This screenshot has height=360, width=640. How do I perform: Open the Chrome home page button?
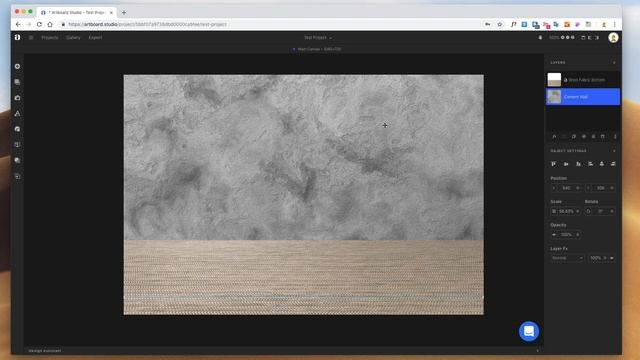50,24
